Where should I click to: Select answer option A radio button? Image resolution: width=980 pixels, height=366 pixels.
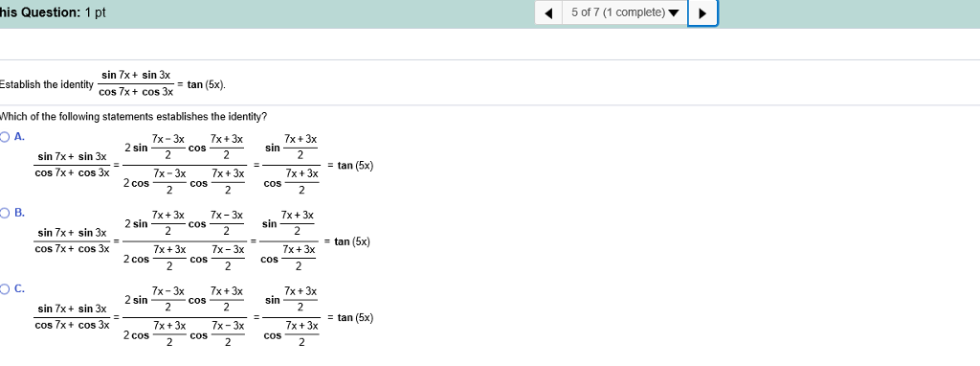coord(5,137)
